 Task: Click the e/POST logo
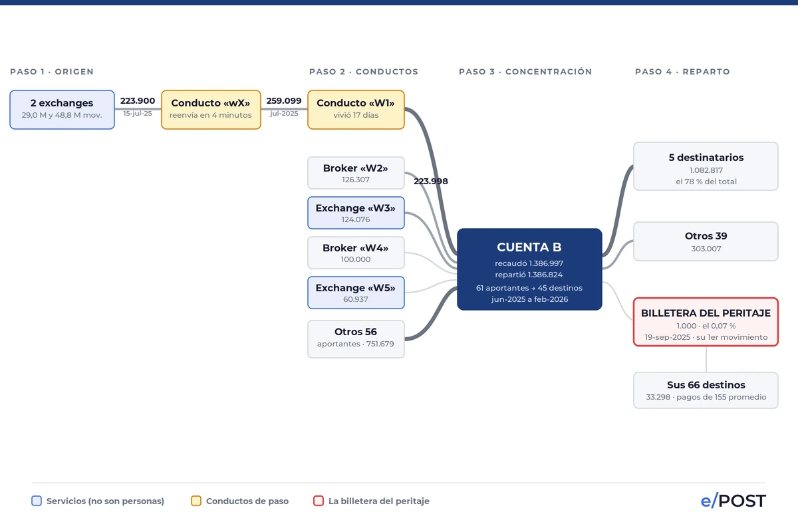(x=733, y=501)
